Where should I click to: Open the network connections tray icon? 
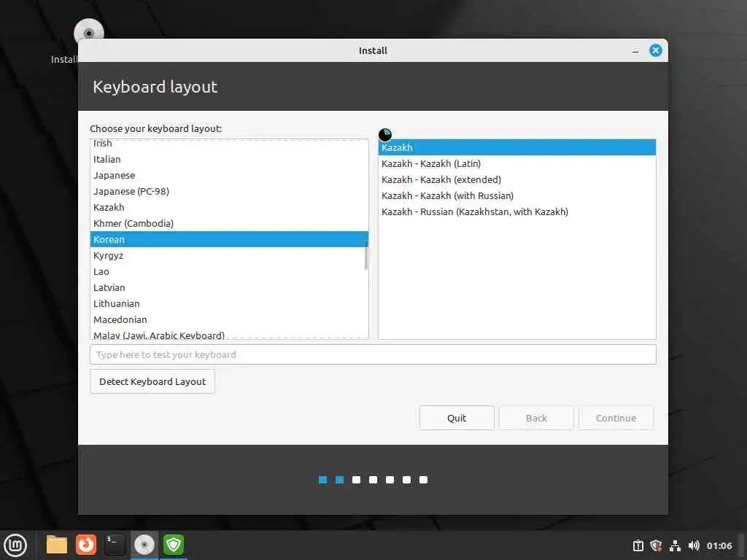click(x=675, y=545)
